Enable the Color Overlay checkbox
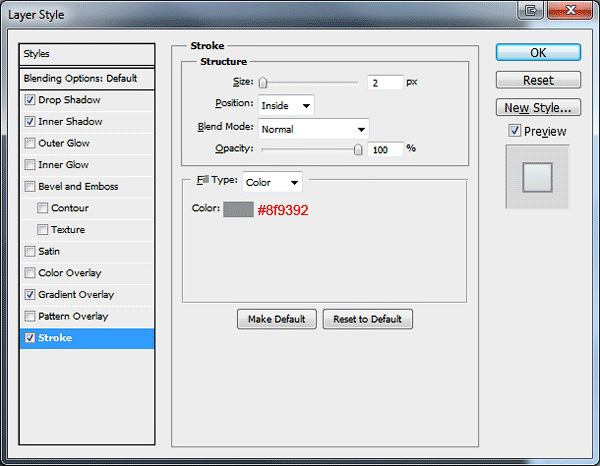Image resolution: width=600 pixels, height=466 pixels. 30,273
